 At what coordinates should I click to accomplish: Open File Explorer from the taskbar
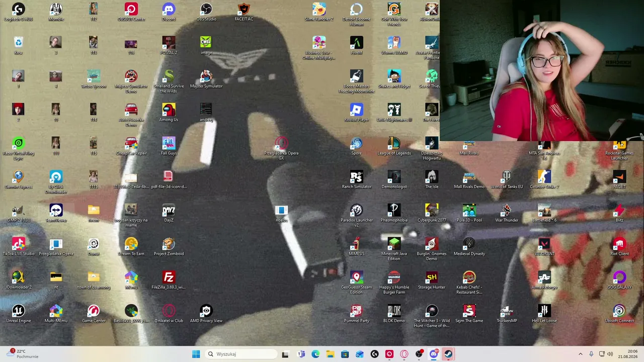coord(330,354)
